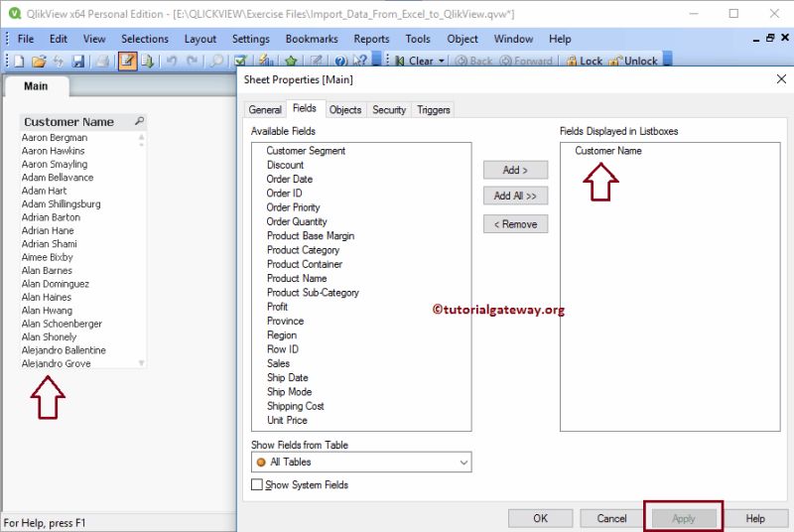Select Shipping Cost in Available Fields
794x532 pixels.
295,406
